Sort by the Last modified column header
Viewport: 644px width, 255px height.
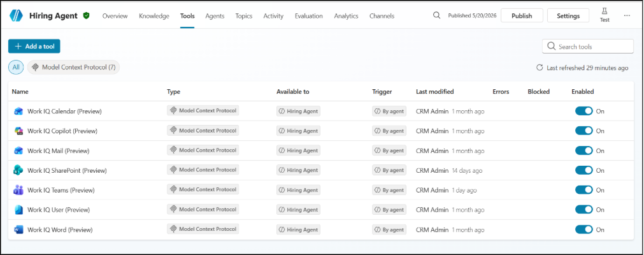coord(435,92)
